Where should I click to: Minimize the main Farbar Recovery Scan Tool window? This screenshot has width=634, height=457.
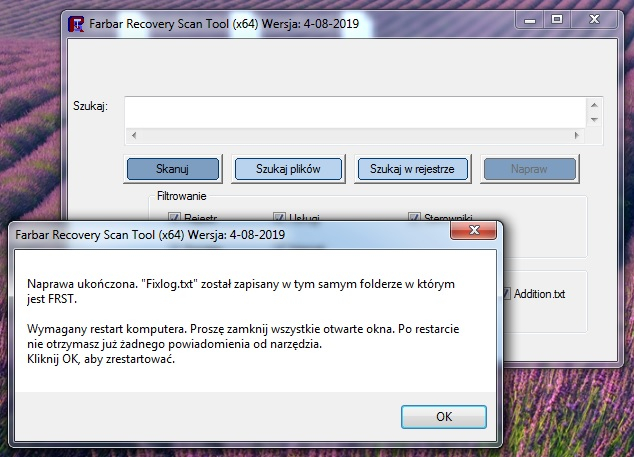(530, 20)
